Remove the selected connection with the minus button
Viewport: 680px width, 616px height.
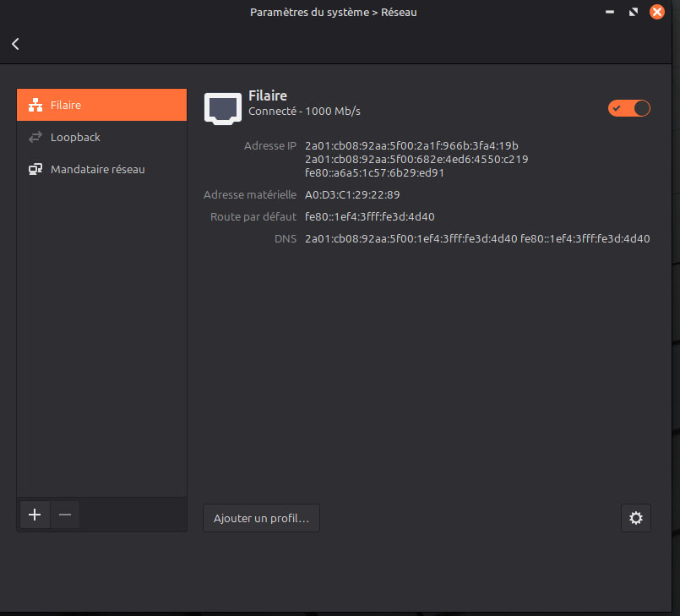pos(65,515)
